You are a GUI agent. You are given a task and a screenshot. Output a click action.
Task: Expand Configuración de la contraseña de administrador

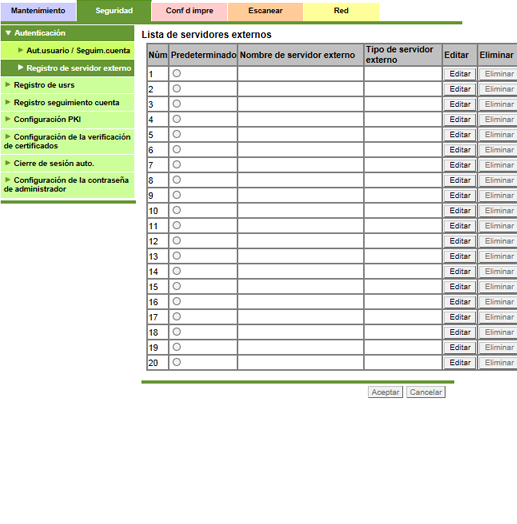click(68, 184)
